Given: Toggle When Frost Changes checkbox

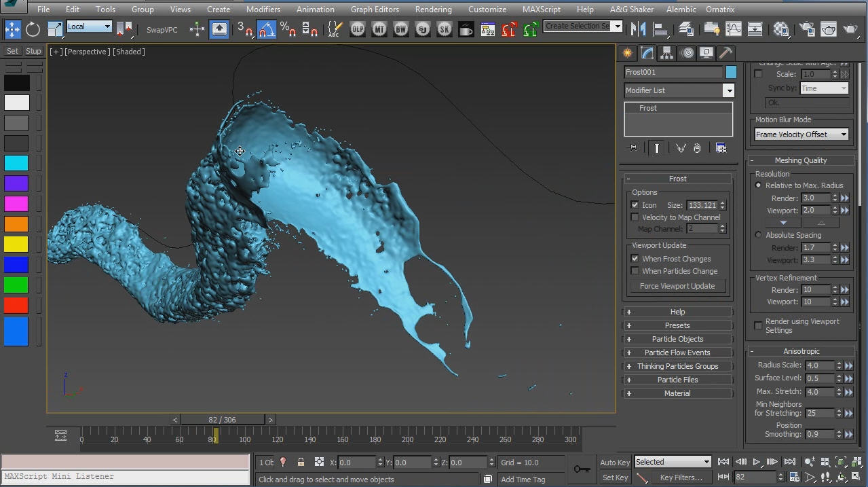Looking at the screenshot, I should (635, 259).
